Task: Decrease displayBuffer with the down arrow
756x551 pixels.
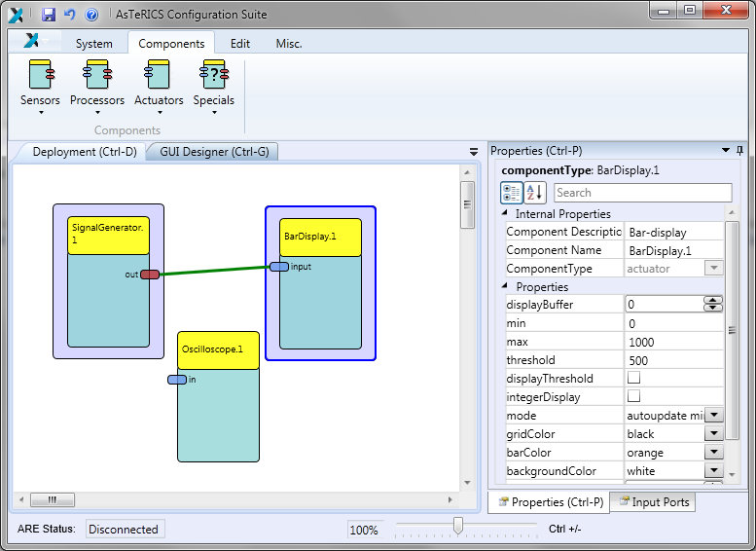Action: pos(712,308)
